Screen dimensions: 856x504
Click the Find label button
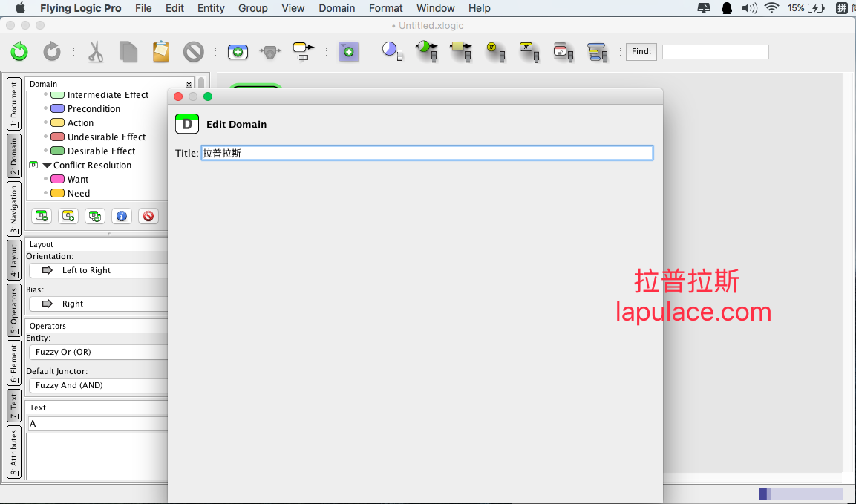(641, 51)
